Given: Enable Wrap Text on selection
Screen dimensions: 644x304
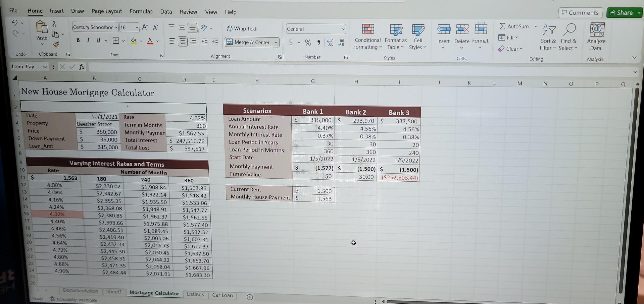Looking at the screenshot, I should (241, 28).
